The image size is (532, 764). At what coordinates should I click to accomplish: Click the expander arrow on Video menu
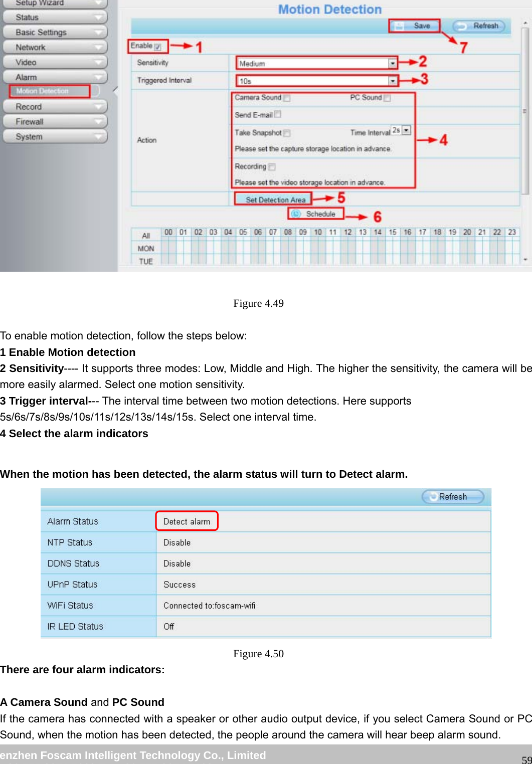point(98,63)
